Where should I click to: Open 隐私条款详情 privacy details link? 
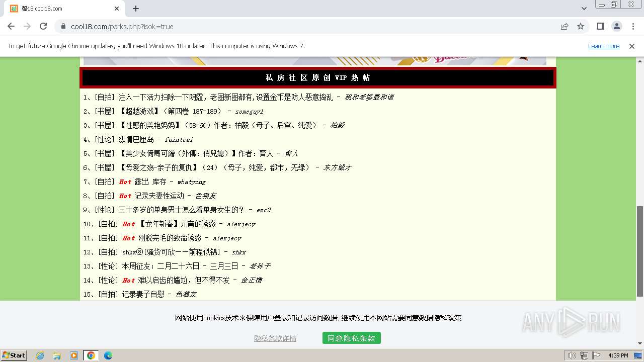click(275, 338)
